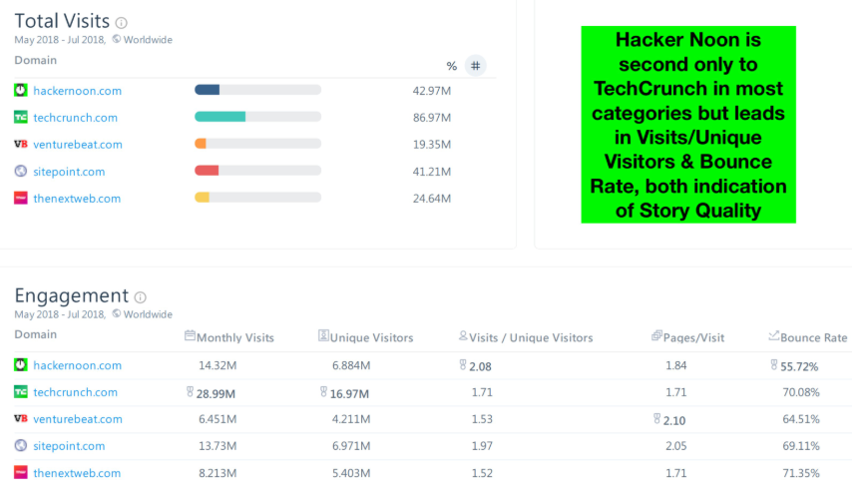Sort by Bounce Rate column header
Screen dimensions: 868x501
pos(814,337)
